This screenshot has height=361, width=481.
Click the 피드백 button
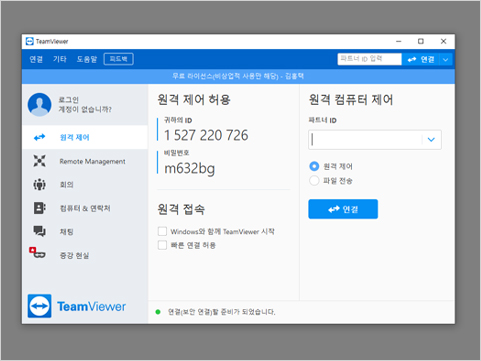click(x=118, y=59)
